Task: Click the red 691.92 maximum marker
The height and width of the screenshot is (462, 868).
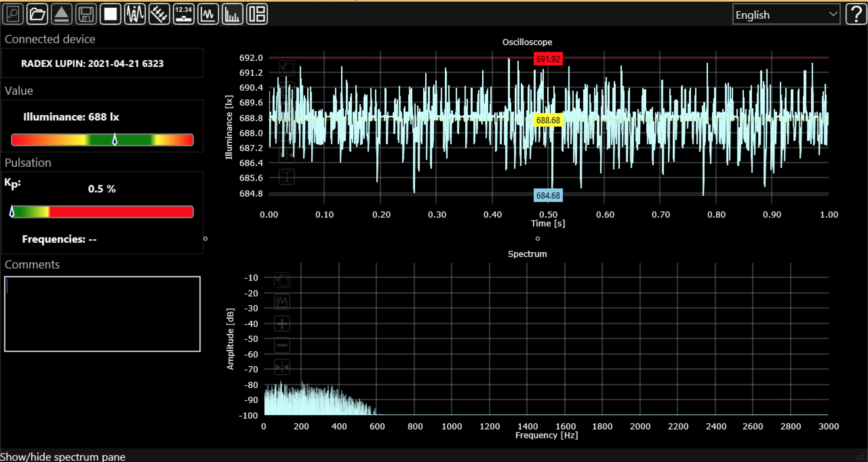Action: 548,59
